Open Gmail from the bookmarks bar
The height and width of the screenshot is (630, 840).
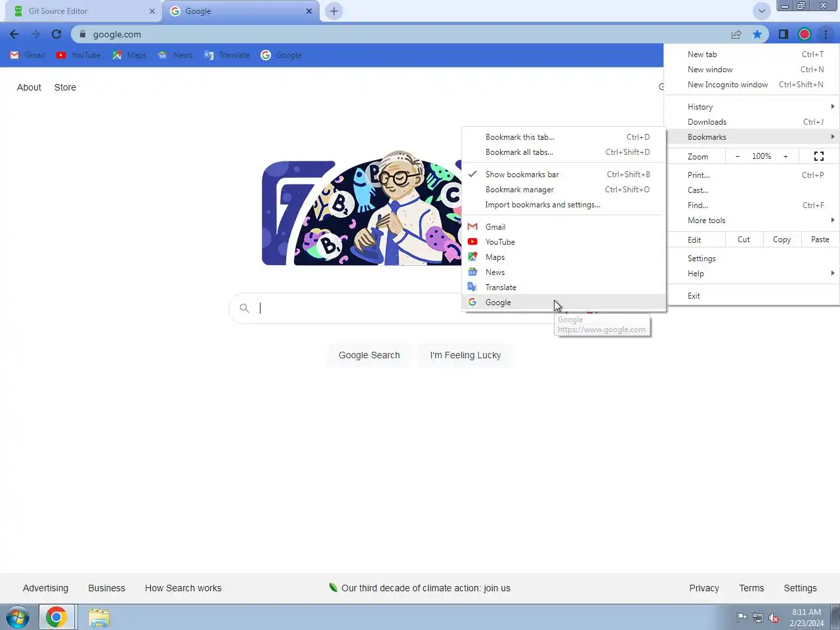point(28,55)
